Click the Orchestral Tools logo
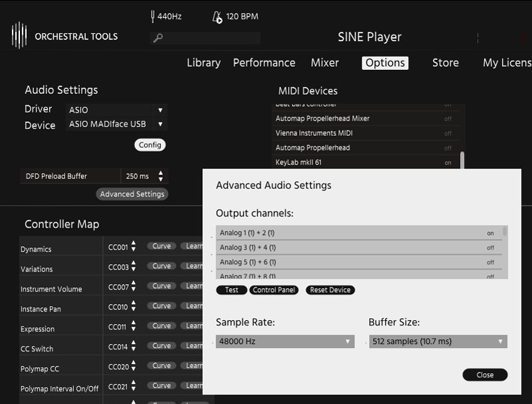532x404 pixels. point(19,35)
